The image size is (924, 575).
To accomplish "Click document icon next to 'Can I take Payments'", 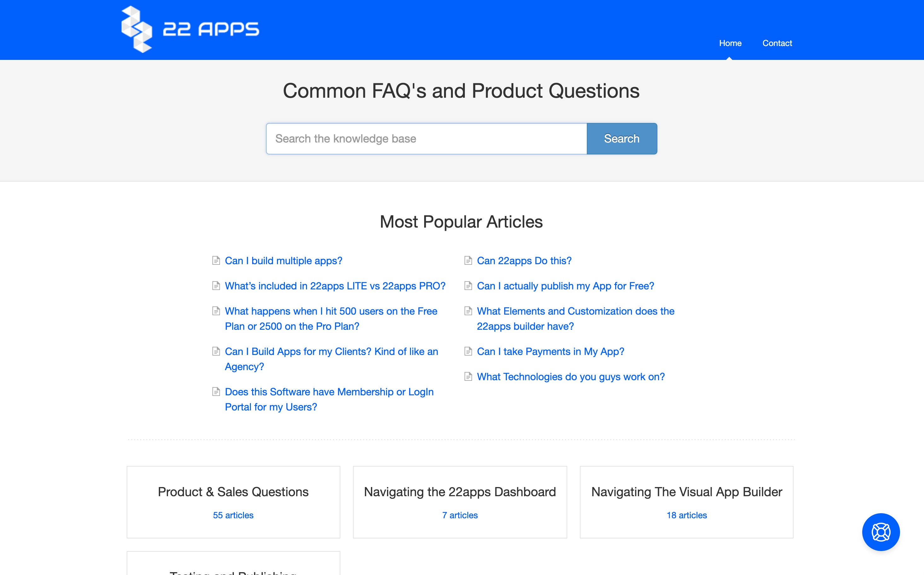I will [468, 351].
